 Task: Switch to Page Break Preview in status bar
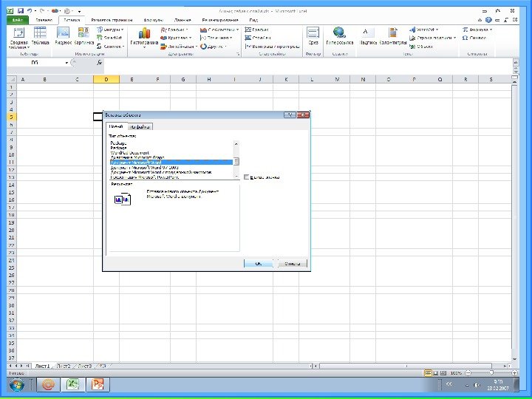(443, 373)
